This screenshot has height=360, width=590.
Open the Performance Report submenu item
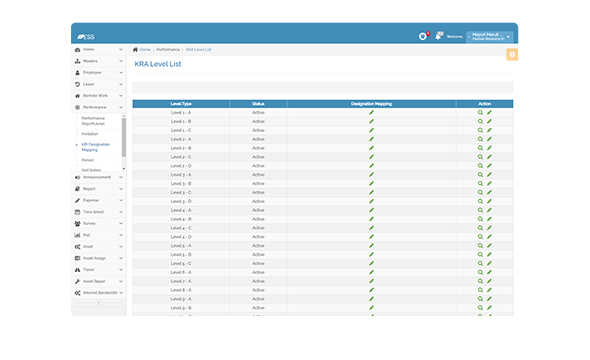pos(93,121)
